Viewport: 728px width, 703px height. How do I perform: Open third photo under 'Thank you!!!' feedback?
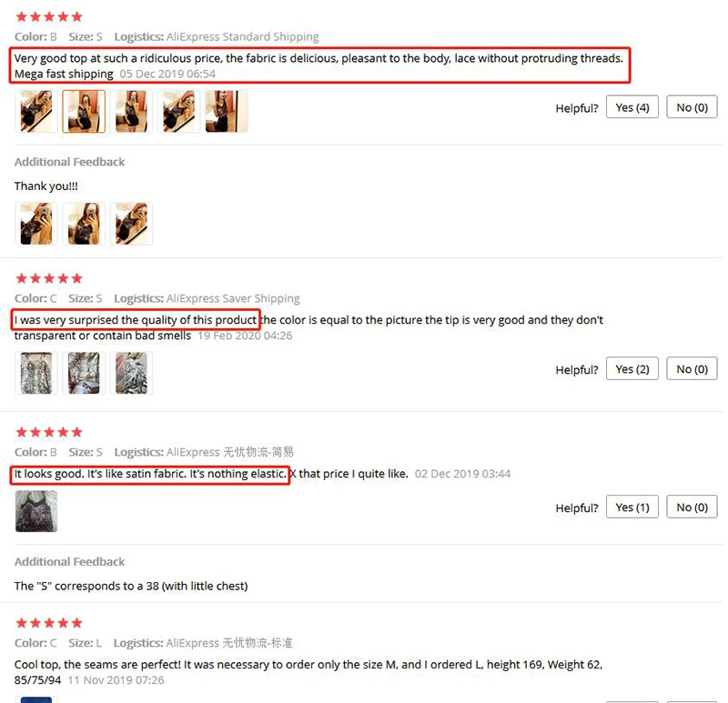[131, 224]
